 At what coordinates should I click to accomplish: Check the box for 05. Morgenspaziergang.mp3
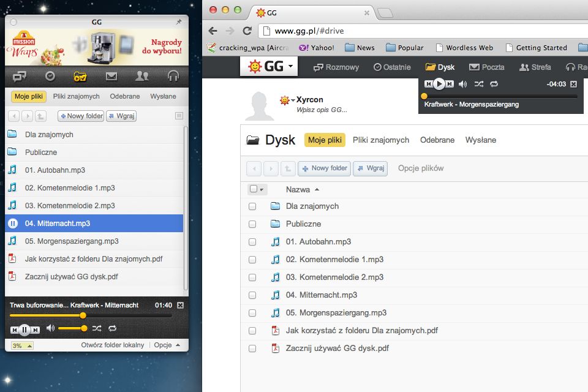tap(252, 313)
